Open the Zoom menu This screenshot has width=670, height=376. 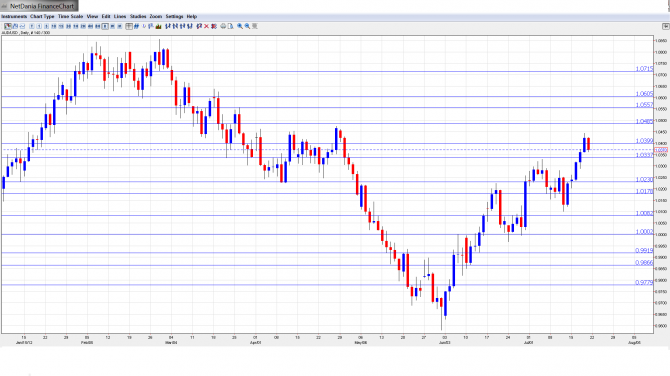point(156,17)
